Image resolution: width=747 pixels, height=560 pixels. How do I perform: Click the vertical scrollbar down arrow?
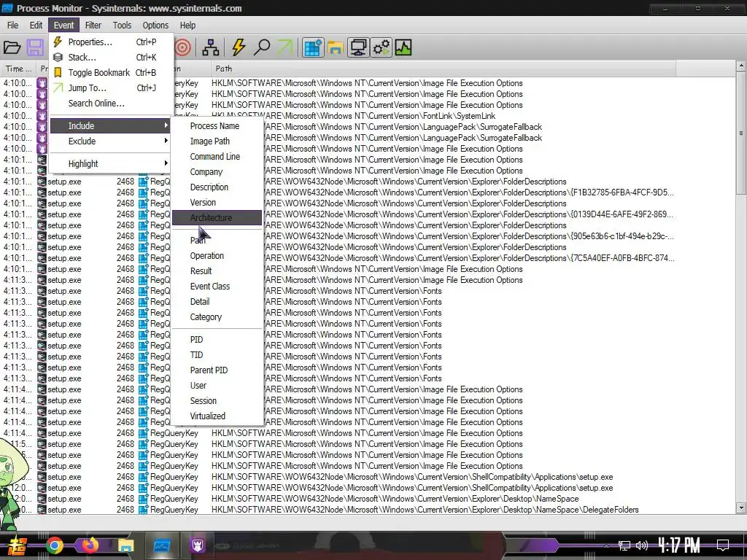click(x=741, y=507)
